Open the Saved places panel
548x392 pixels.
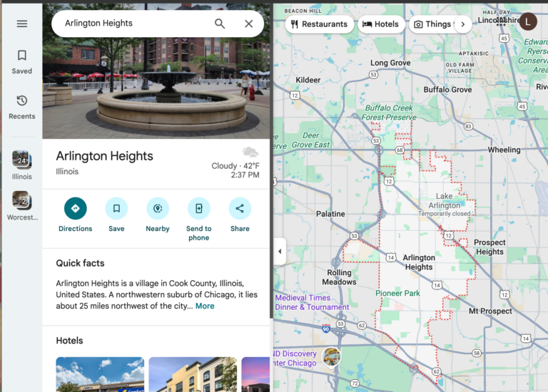(x=22, y=61)
